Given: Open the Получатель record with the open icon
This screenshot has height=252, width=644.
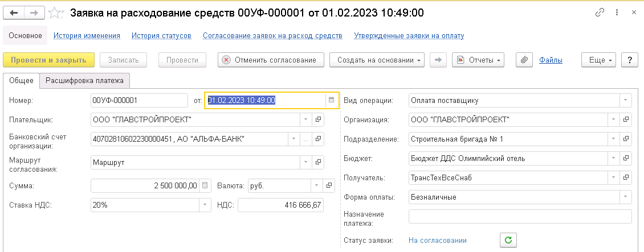Looking at the screenshot, I should 626,178.
